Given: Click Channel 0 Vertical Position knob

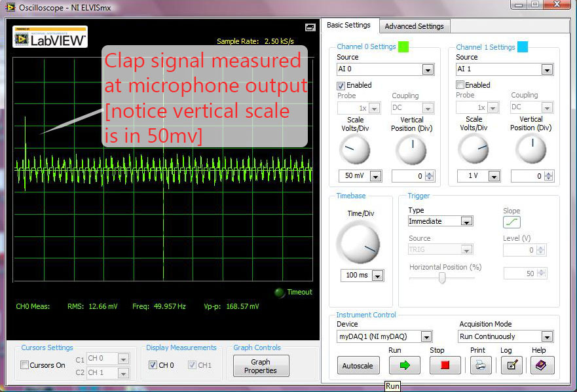Looking at the screenshot, I should coord(411,150).
